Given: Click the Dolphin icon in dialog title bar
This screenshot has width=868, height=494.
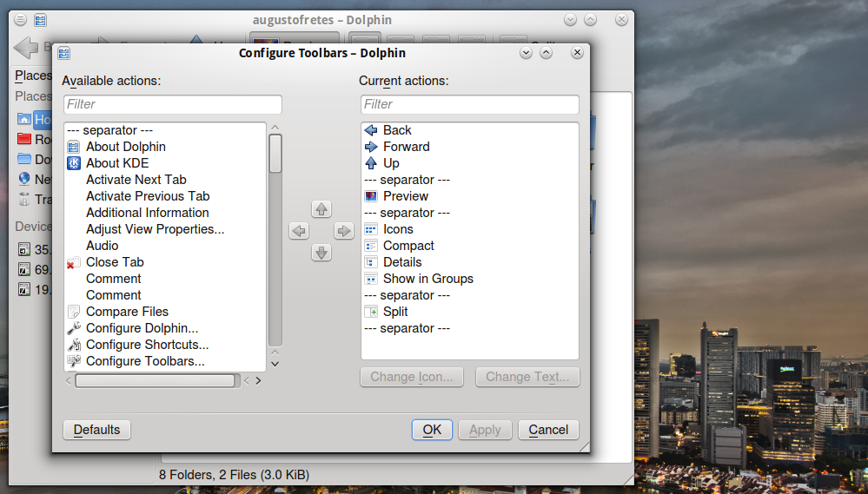Looking at the screenshot, I should point(63,53).
